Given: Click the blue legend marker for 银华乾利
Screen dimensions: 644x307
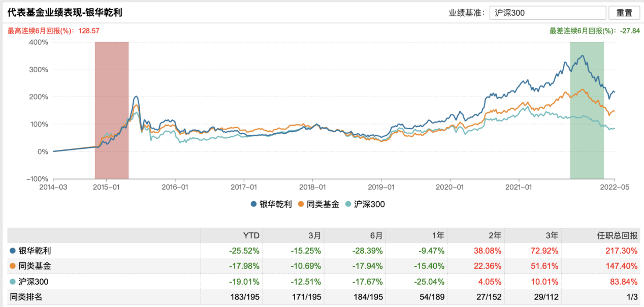Looking at the screenshot, I should click(x=253, y=204).
